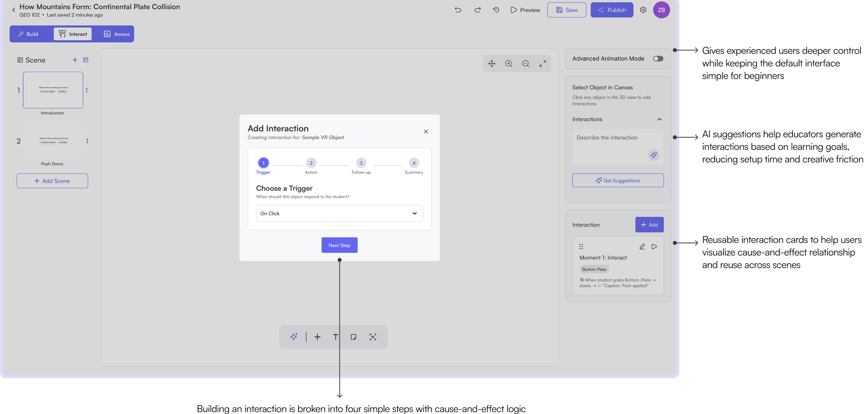The image size is (868, 414).
Task: Click the zoom in magnifier icon
Action: [x=508, y=64]
